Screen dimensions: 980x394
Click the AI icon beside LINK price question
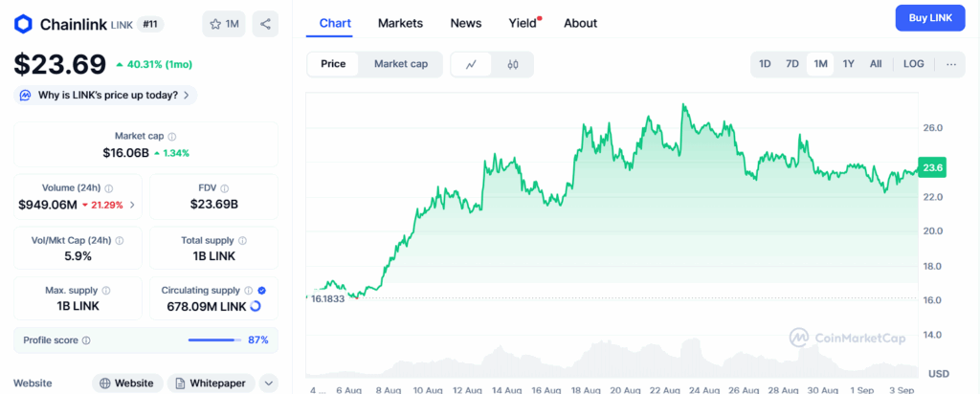coord(25,95)
